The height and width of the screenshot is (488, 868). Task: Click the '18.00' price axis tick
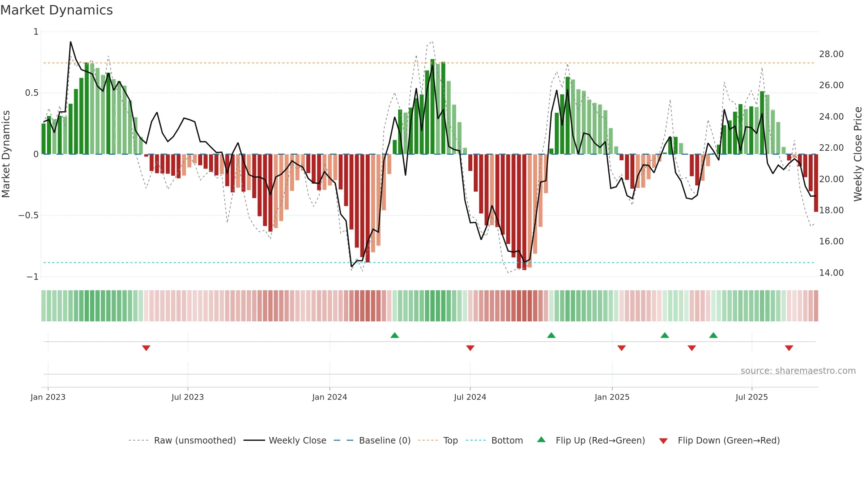click(x=831, y=210)
